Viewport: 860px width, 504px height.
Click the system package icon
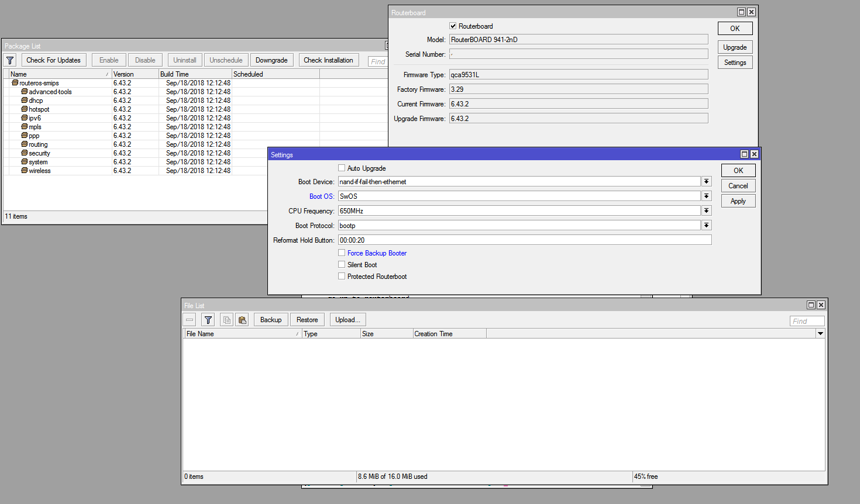tap(25, 162)
